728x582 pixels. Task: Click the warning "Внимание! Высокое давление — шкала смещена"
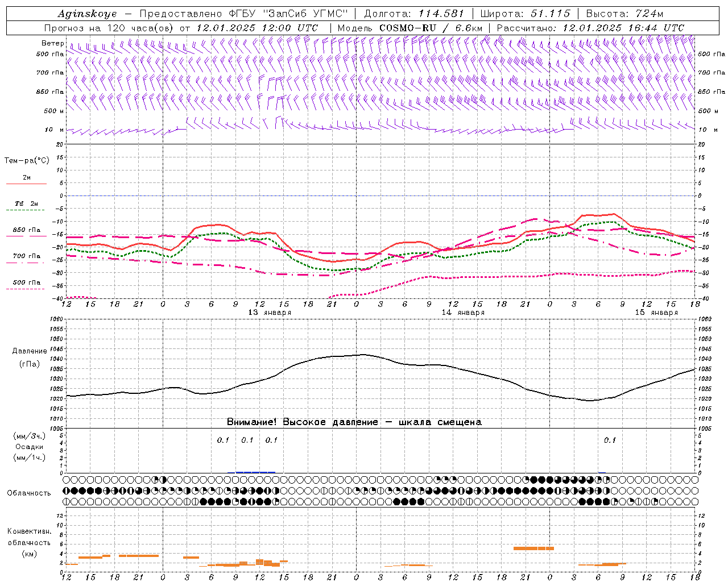click(354, 422)
